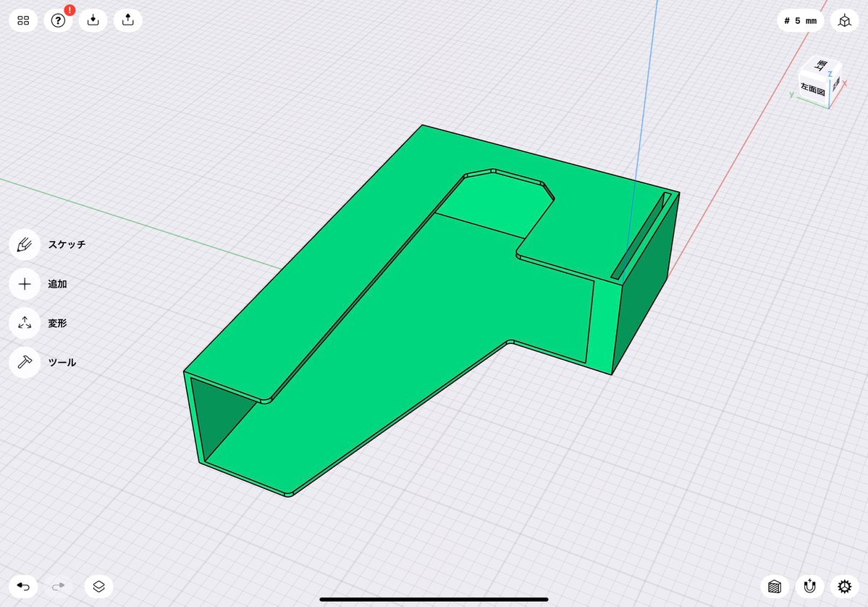Click the 追加 label
The image size is (868, 607).
point(58,284)
